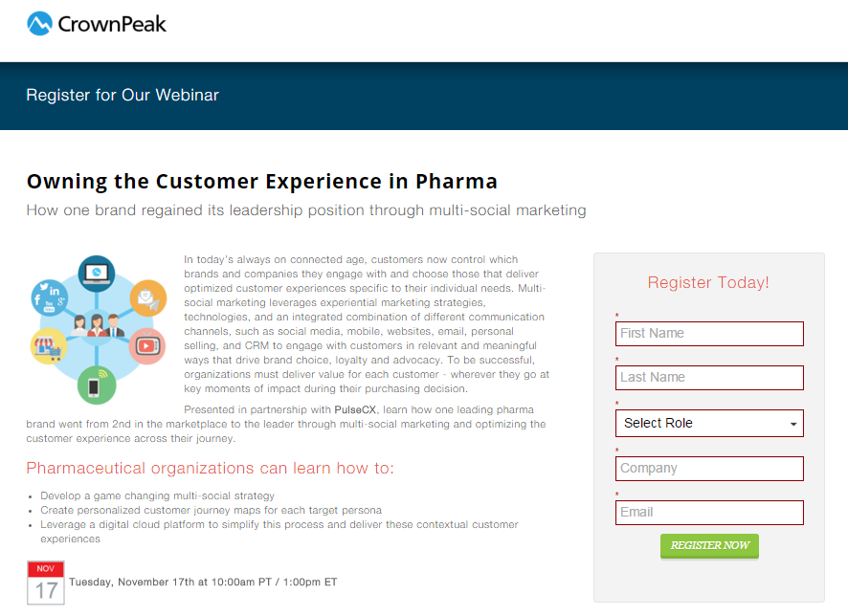This screenshot has height=616, width=848.
Task: Click the arrow on the role selector
Action: pyautogui.click(x=792, y=423)
